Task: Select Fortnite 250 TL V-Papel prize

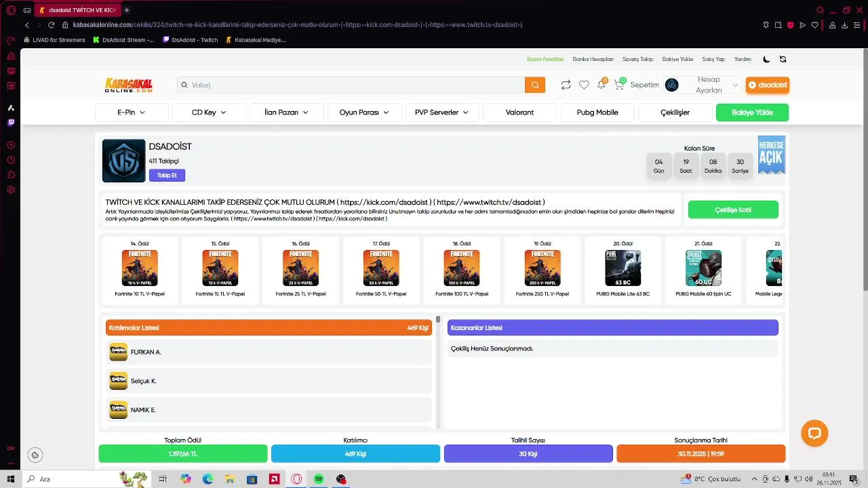Action: pos(542,270)
